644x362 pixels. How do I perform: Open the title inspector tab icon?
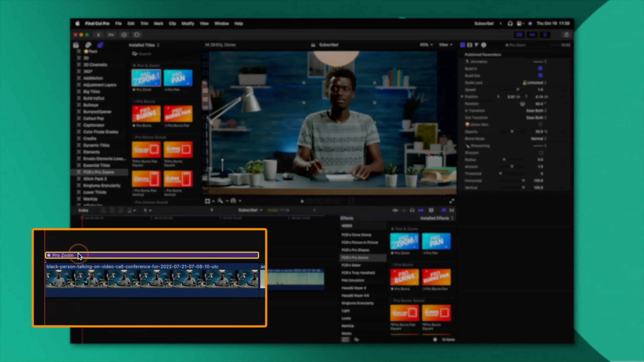click(463, 45)
